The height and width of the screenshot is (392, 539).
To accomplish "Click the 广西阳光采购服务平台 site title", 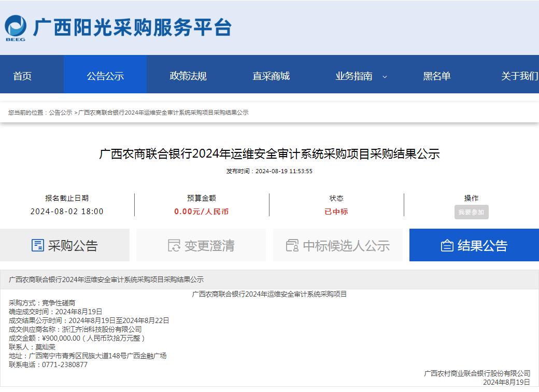I will (132, 27).
